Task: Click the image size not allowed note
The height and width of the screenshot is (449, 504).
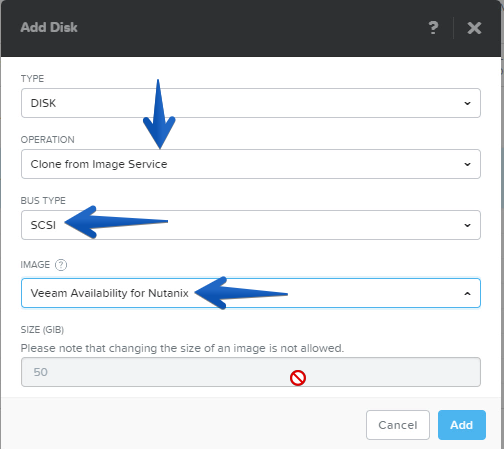Action: (182, 348)
